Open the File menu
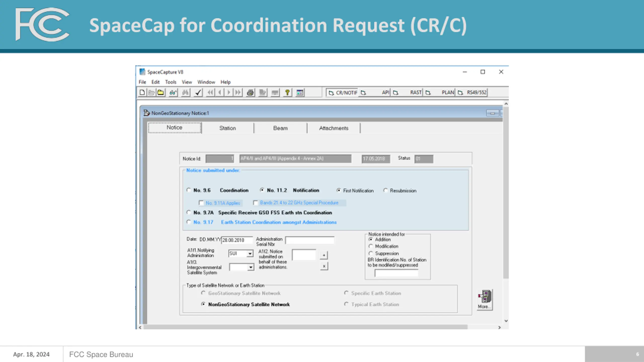 pyautogui.click(x=142, y=82)
